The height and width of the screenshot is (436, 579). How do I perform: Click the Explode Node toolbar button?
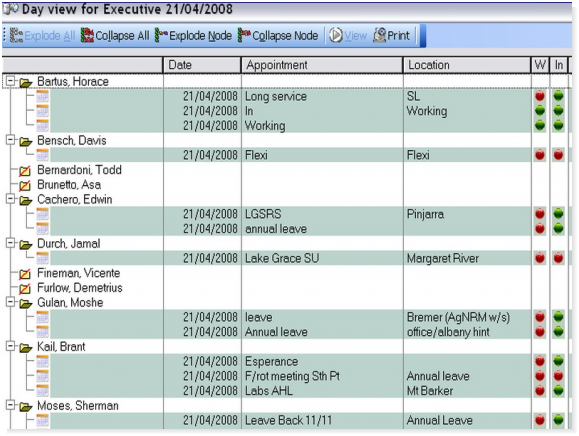tap(193, 35)
